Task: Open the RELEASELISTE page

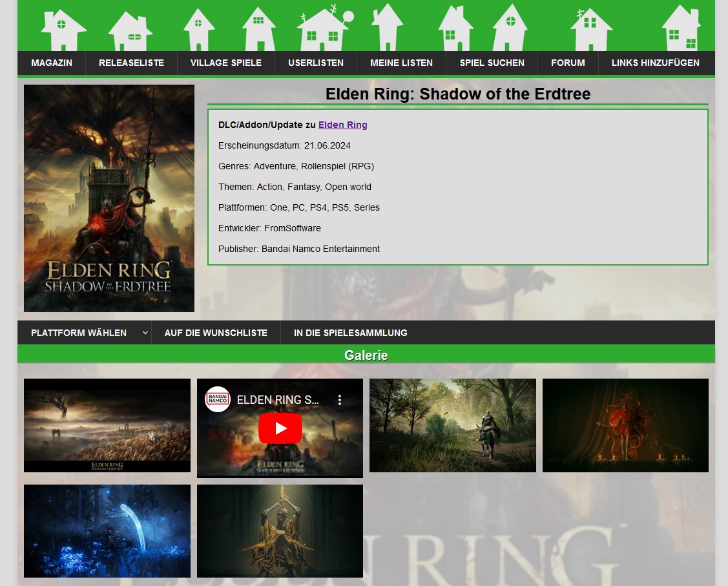Action: tap(131, 63)
